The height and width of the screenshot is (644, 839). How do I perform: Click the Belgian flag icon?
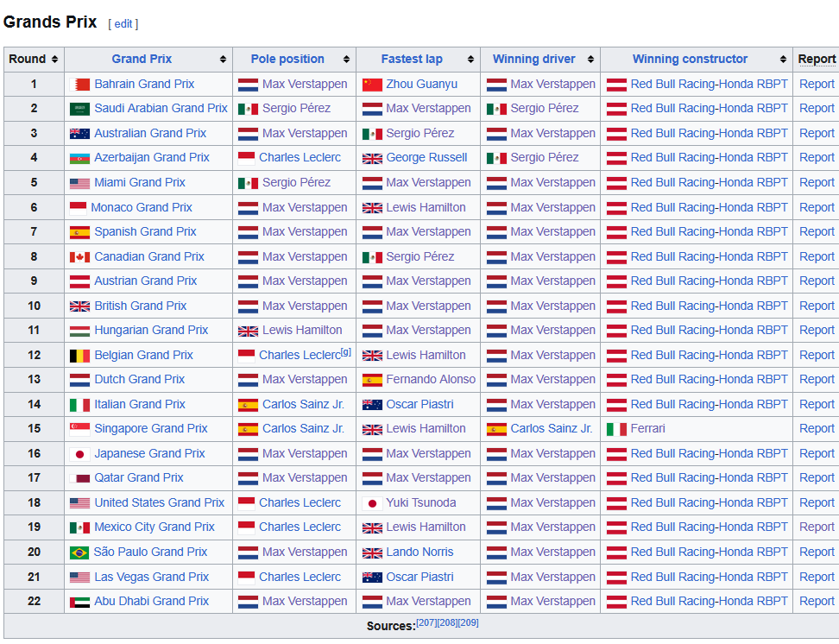(79, 356)
